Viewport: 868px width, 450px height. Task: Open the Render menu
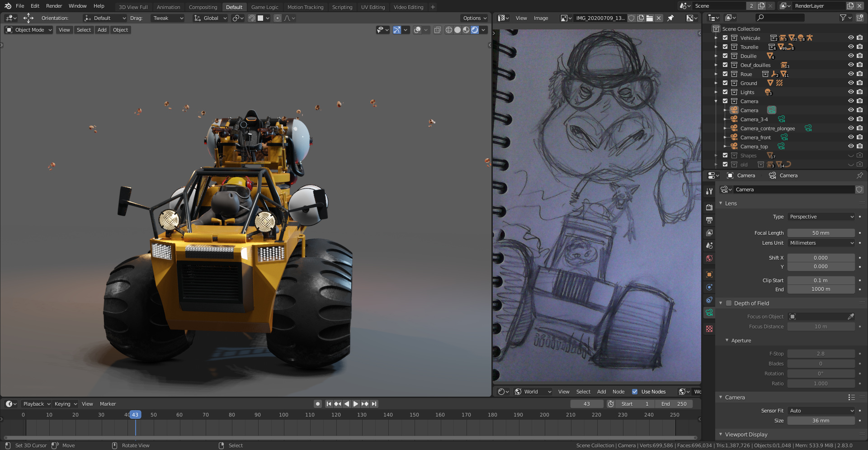tap(54, 6)
